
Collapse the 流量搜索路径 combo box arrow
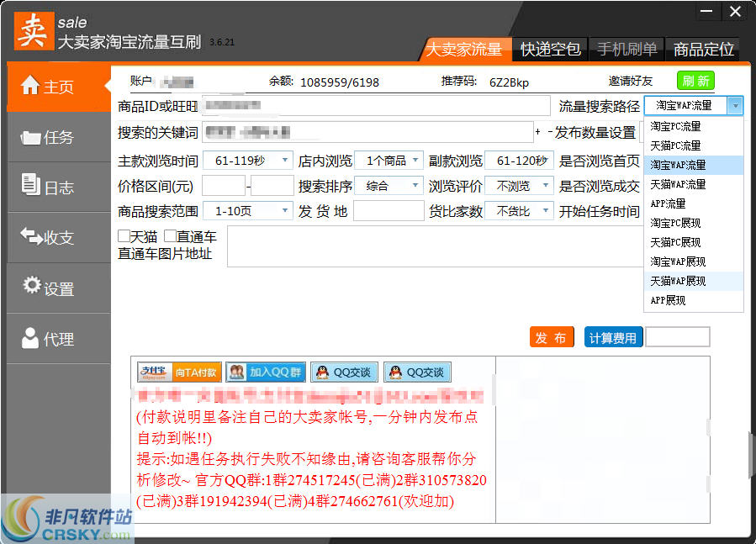(x=735, y=106)
